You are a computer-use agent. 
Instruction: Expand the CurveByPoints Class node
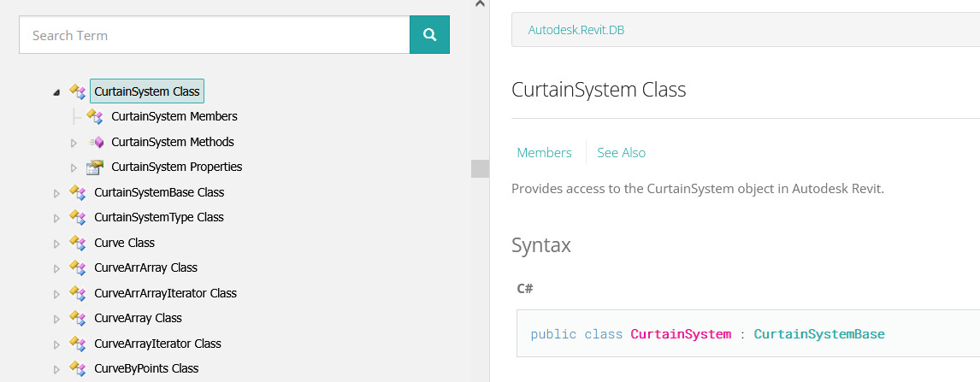tap(57, 369)
